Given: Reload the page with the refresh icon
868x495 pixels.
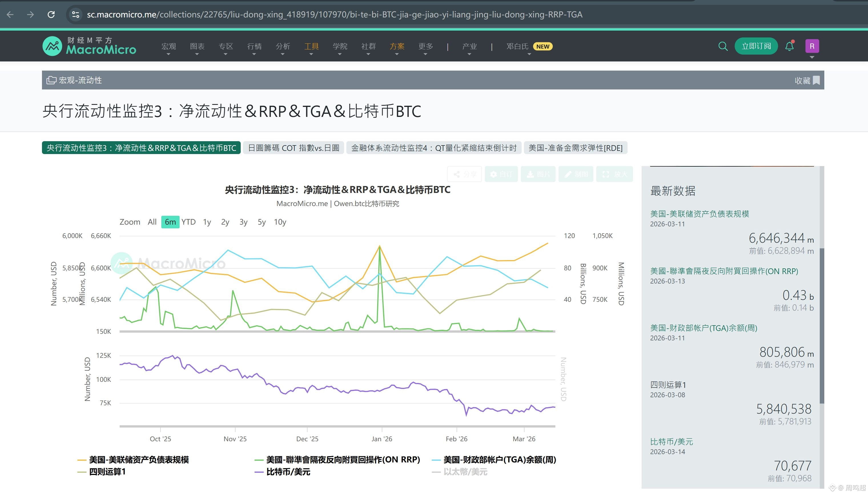Looking at the screenshot, I should pos(51,14).
